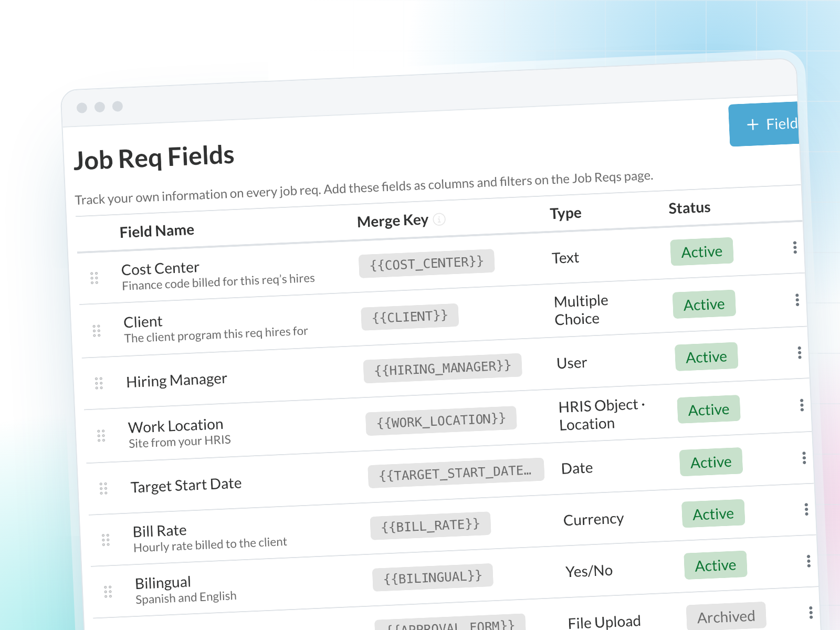This screenshot has height=630, width=840.
Task: Open the Work Location row kebab menu
Action: coord(802,405)
